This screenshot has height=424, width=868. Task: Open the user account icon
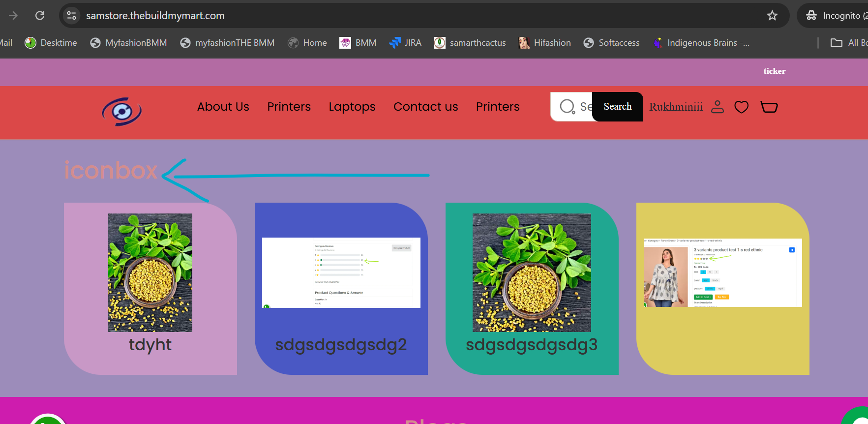pyautogui.click(x=718, y=107)
